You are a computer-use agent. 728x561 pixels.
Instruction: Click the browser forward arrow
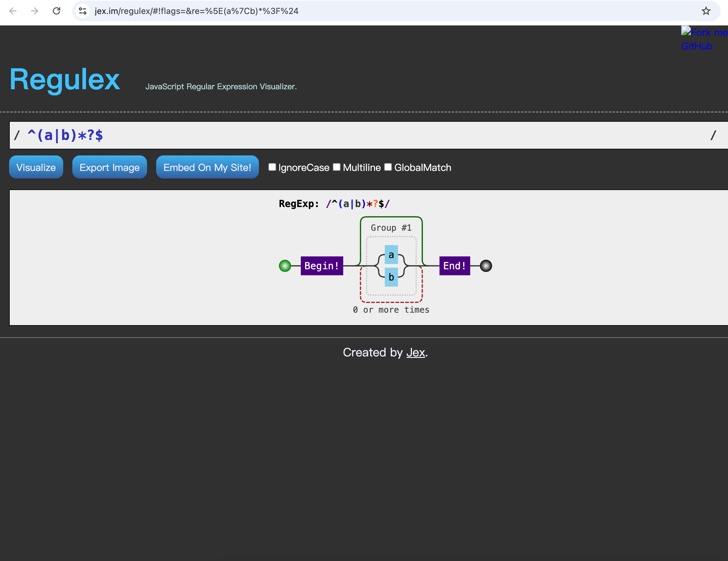coord(35,11)
